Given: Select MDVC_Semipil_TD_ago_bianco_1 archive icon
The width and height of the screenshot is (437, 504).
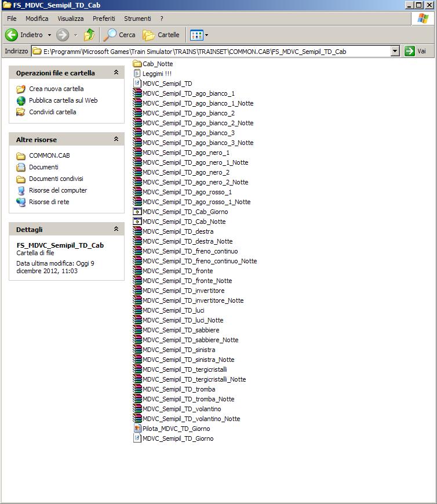Looking at the screenshot, I should coord(137,93).
